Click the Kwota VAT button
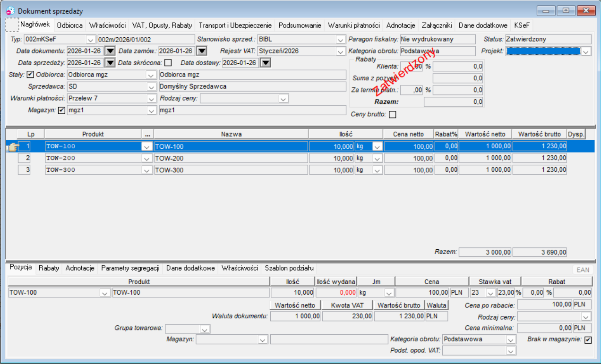The height and width of the screenshot is (364, 601). (347, 305)
